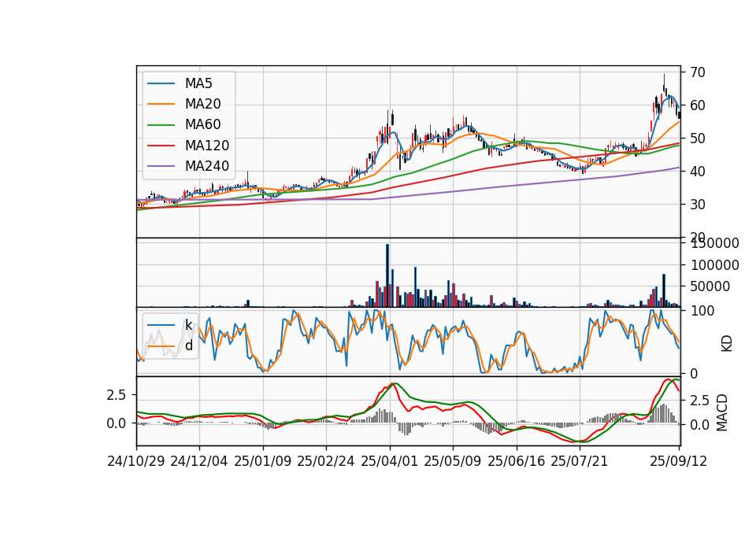756x543 pixels.
Task: Click the 25/06/16 date label
Action: click(517, 462)
